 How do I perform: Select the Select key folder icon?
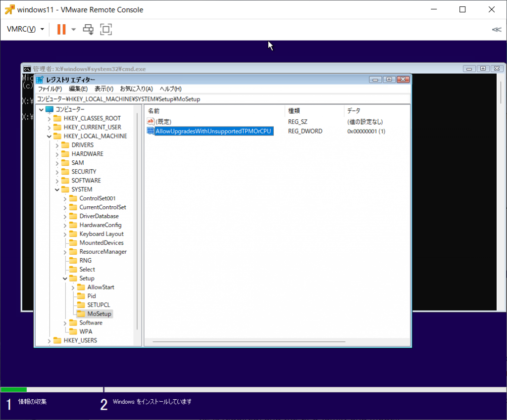[x=73, y=269]
